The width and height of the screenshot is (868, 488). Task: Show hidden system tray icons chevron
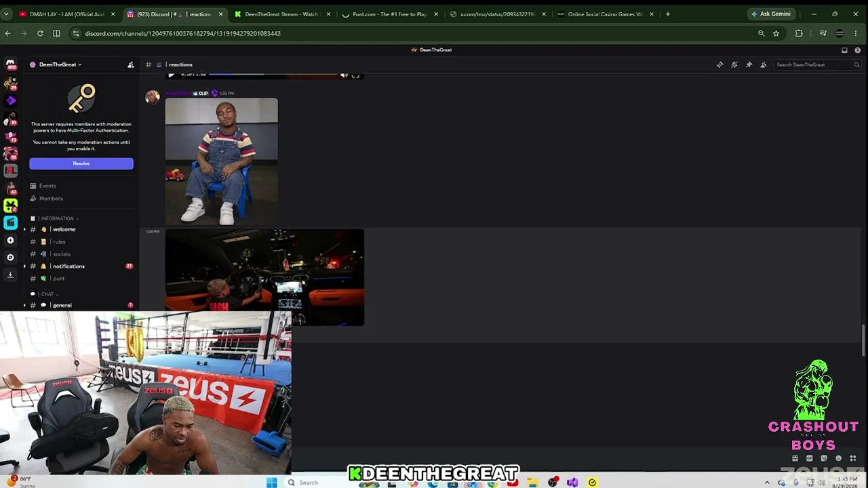click(767, 483)
